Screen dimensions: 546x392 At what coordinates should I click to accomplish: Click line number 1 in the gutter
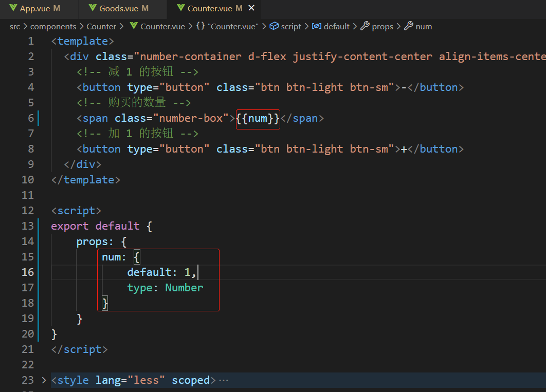coord(31,42)
